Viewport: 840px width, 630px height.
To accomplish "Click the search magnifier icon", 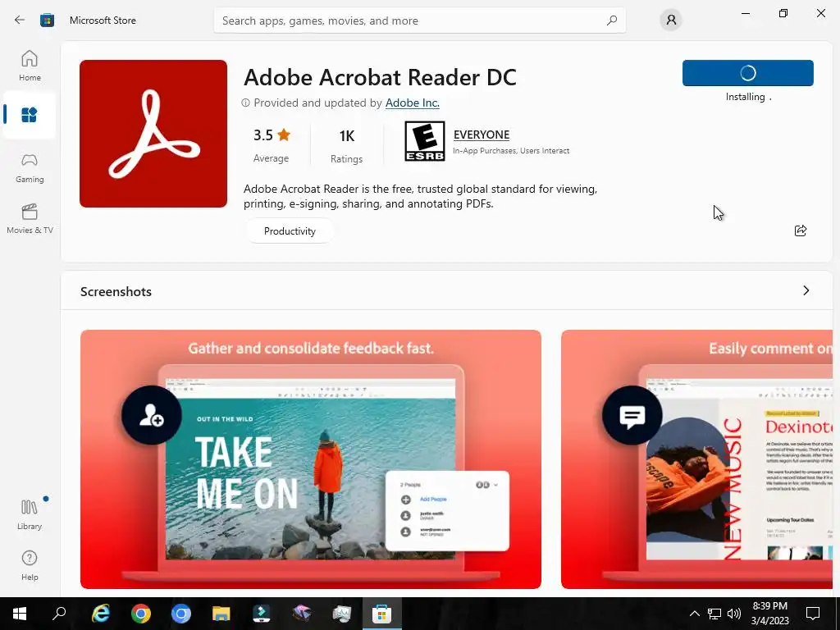I will pos(612,21).
